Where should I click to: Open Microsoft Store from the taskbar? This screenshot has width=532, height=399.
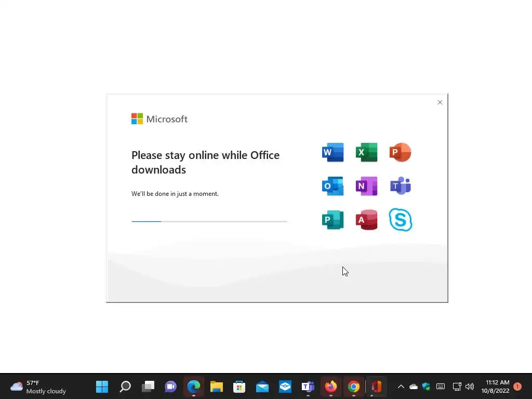[x=239, y=387]
